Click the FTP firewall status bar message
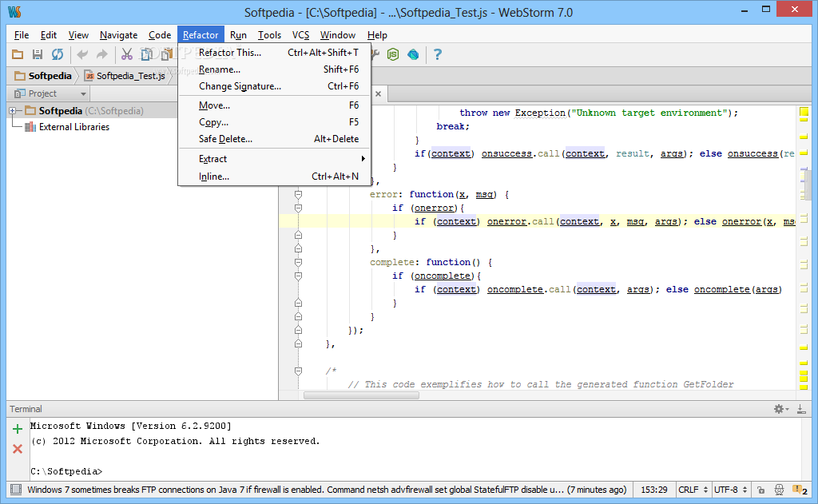Viewport: 818px width, 504px height. click(327, 490)
